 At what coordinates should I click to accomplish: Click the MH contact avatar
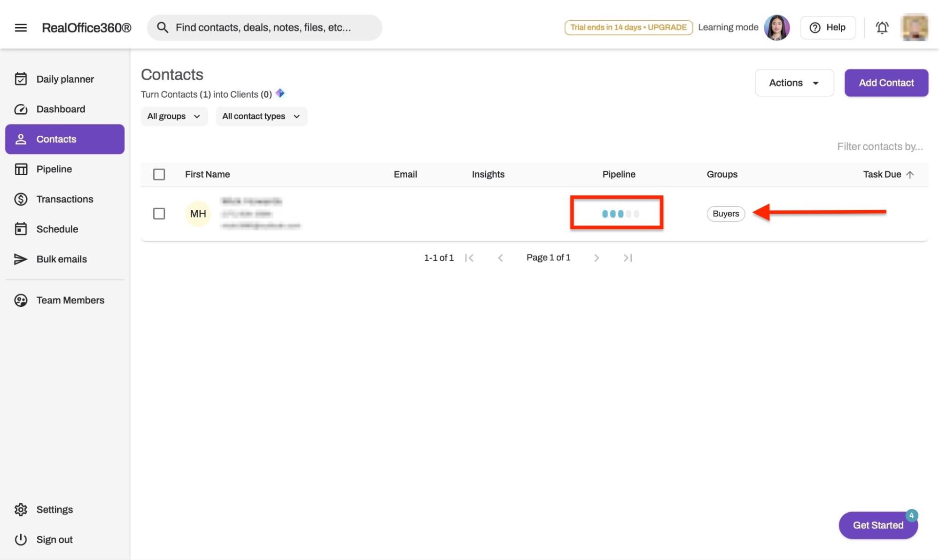pyautogui.click(x=198, y=214)
